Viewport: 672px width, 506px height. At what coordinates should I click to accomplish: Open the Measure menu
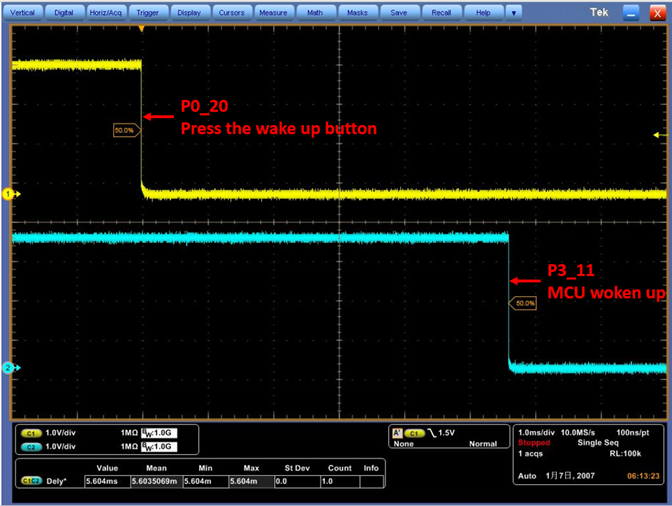[x=273, y=13]
